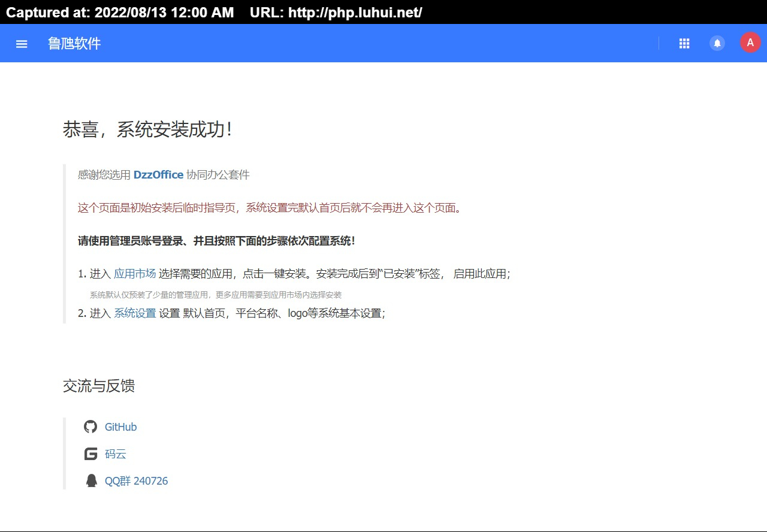767x532 pixels.
Task: Open the GitHub link
Action: click(x=120, y=427)
